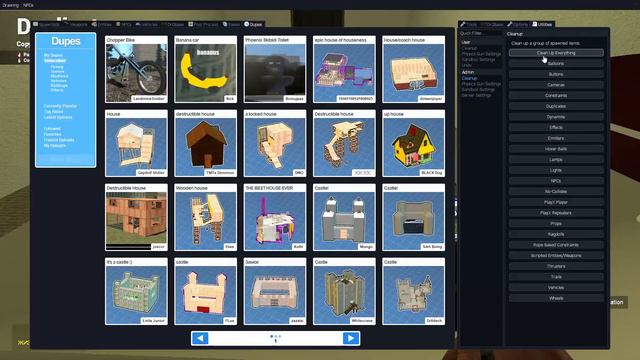The height and width of the screenshot is (360, 640).
Task: Clean up Buttons
Action: [x=556, y=74]
